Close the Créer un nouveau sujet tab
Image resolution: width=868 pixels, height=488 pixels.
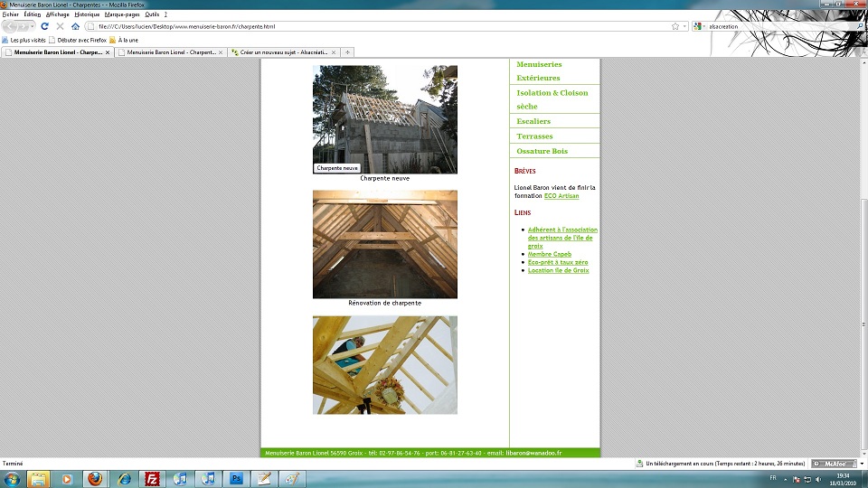coord(334,52)
